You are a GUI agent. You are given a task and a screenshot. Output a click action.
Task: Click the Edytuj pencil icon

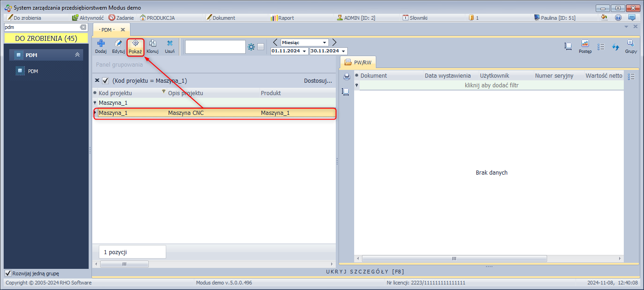[119, 44]
